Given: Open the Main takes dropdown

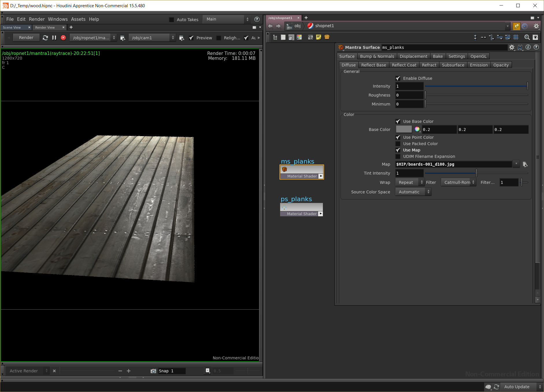Looking at the screenshot, I should [x=227, y=19].
